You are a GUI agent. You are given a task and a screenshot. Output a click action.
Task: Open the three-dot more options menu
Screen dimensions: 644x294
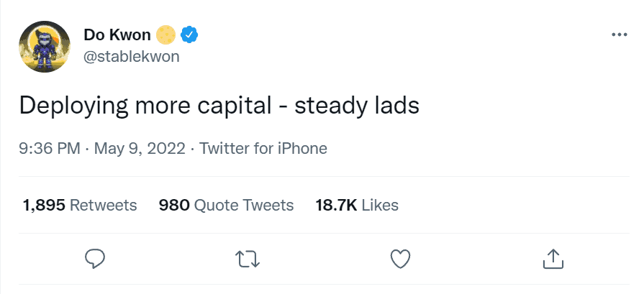pos(619,35)
